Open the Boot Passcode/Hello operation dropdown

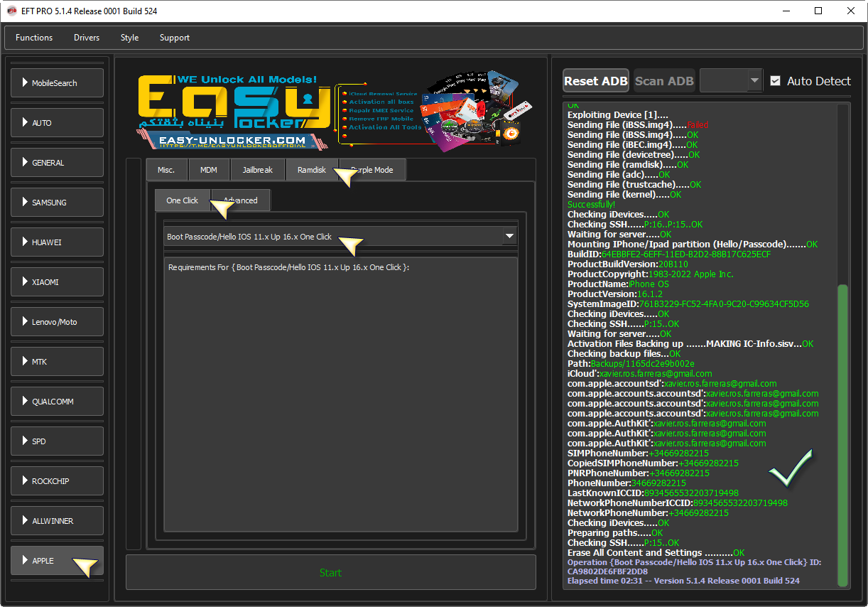coord(340,237)
